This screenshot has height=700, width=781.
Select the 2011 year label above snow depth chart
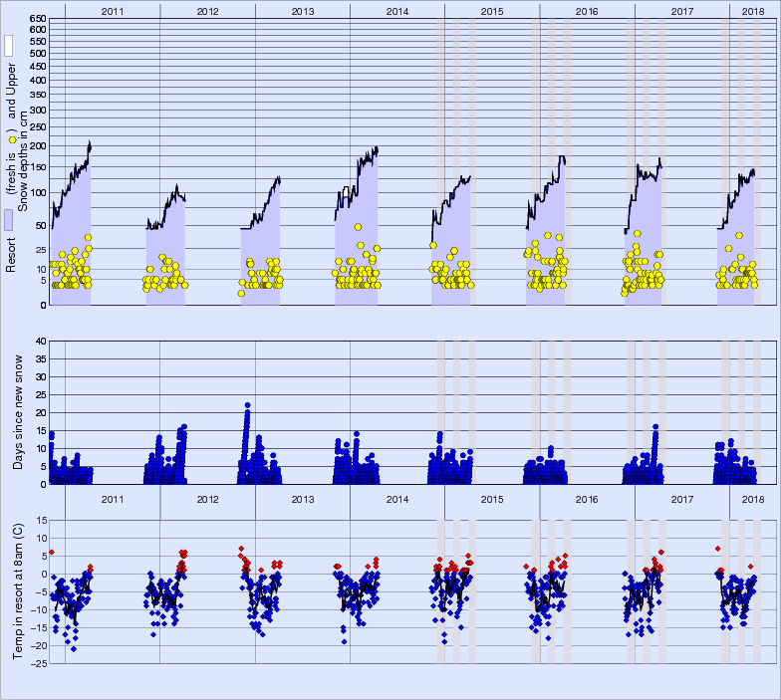(x=113, y=10)
